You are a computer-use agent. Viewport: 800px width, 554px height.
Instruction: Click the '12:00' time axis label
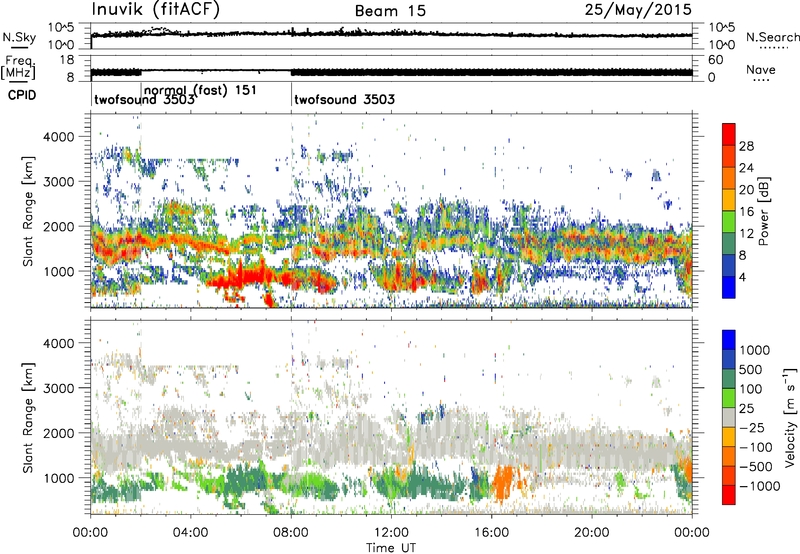point(391,533)
